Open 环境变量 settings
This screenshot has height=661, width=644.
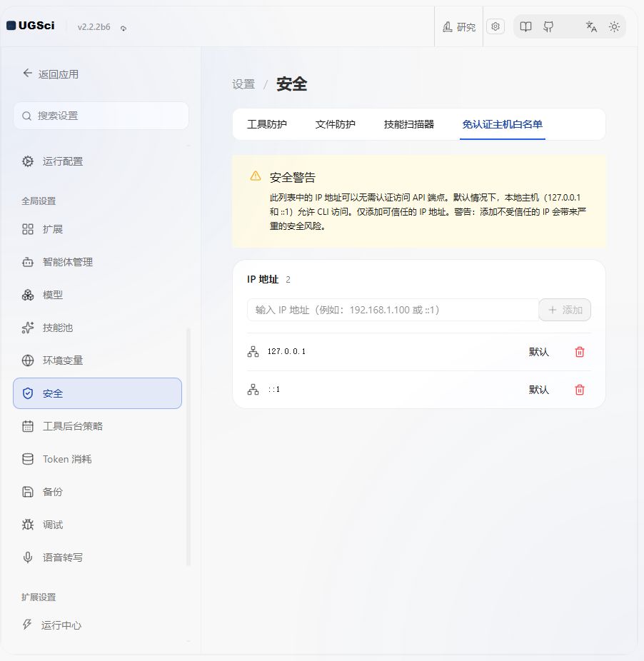coord(97,360)
